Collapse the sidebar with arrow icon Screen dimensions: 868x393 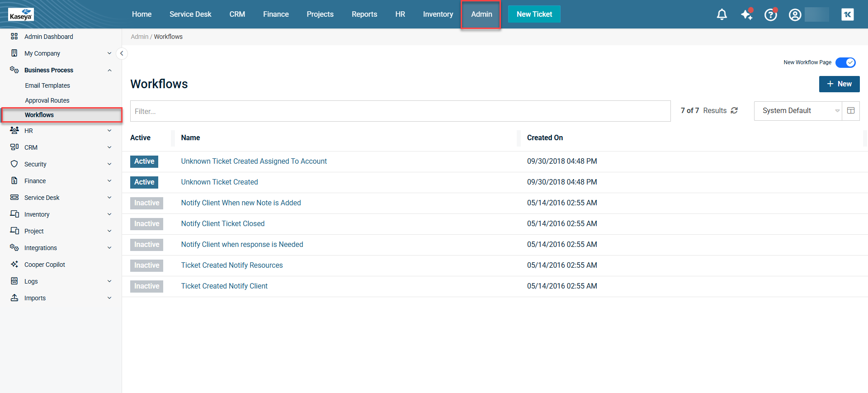(x=122, y=53)
